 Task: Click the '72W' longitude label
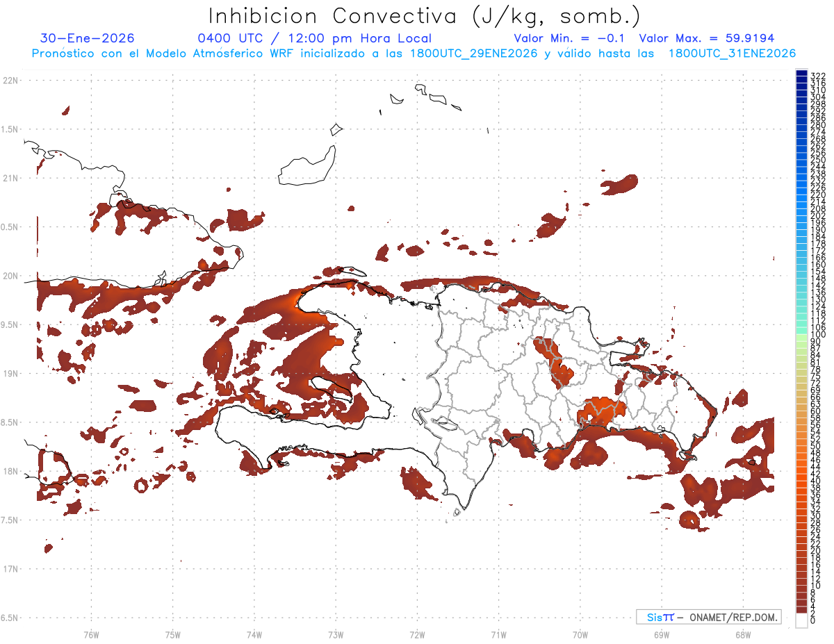417,634
